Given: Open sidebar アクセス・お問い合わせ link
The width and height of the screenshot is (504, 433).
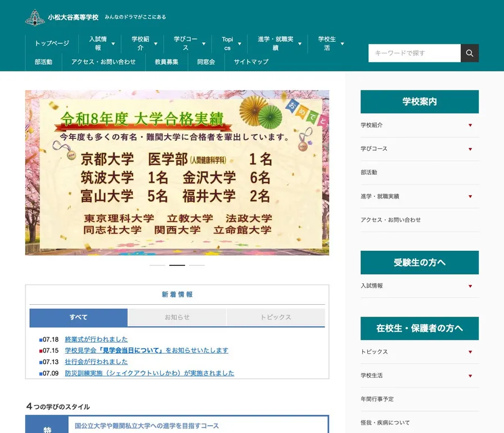Looking at the screenshot, I should pos(390,220).
